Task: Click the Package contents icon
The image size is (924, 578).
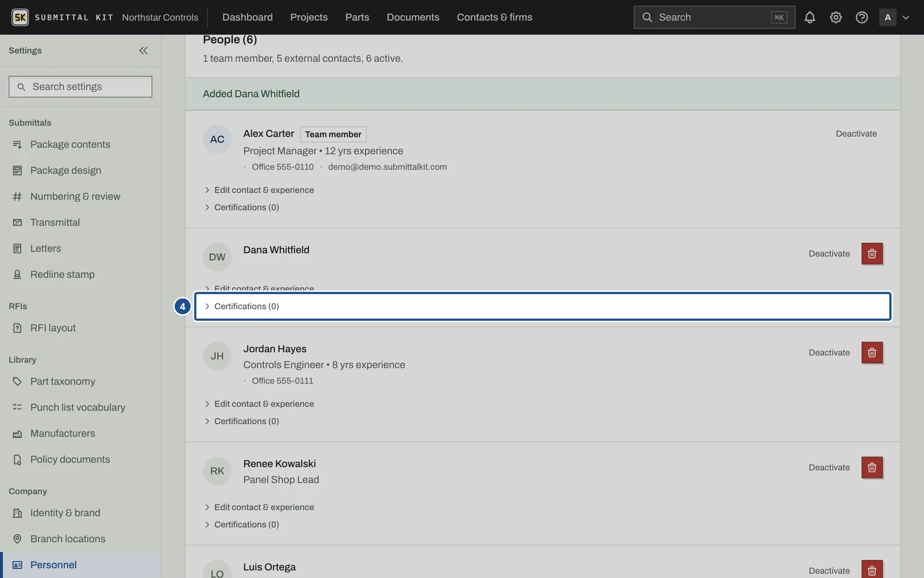Action: click(x=17, y=144)
